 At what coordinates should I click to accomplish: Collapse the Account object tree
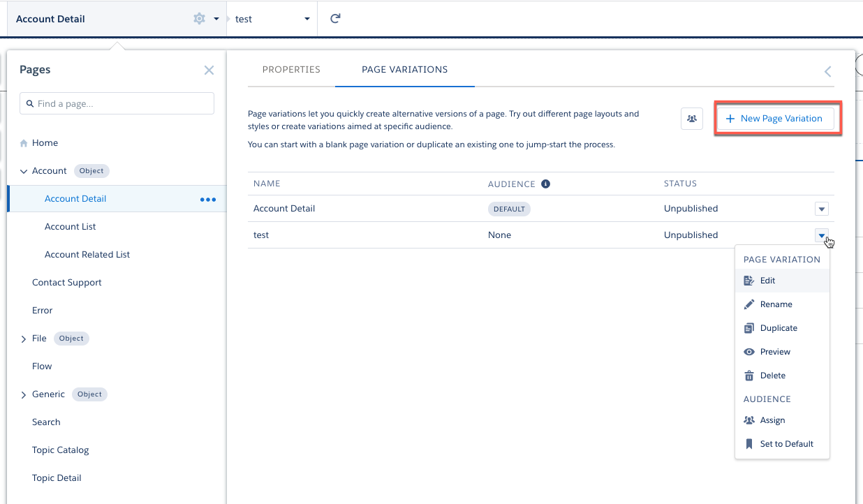pyautogui.click(x=24, y=171)
